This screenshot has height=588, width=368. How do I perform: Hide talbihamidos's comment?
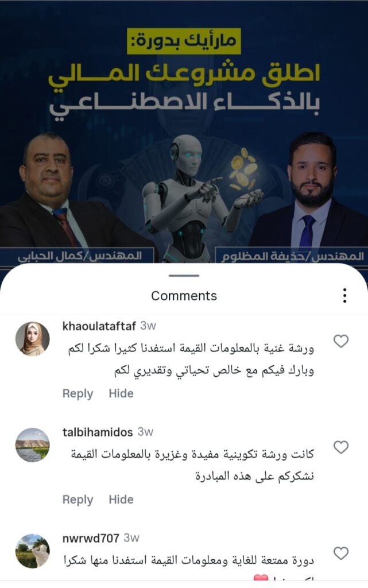tap(121, 500)
